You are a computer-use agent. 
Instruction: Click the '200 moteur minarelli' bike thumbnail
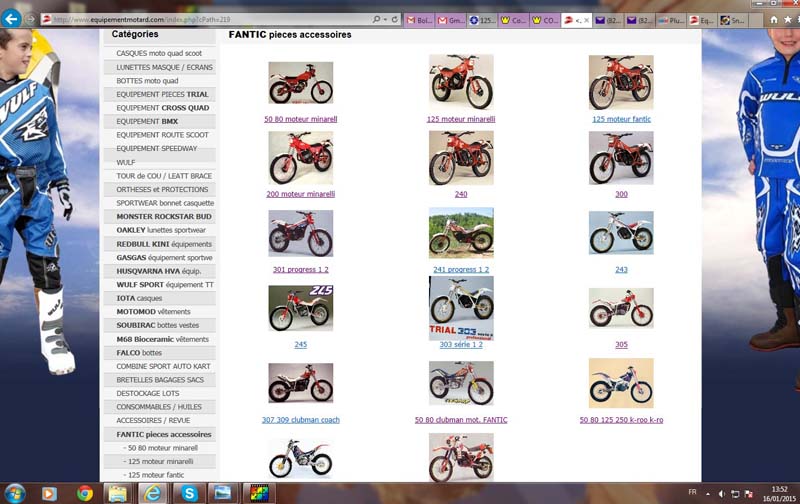click(x=301, y=158)
